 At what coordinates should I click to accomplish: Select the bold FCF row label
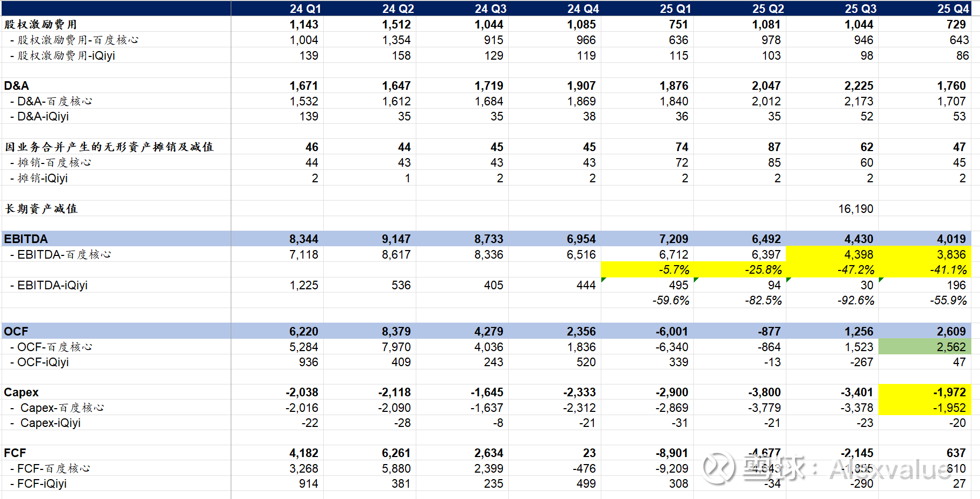[x=15, y=453]
